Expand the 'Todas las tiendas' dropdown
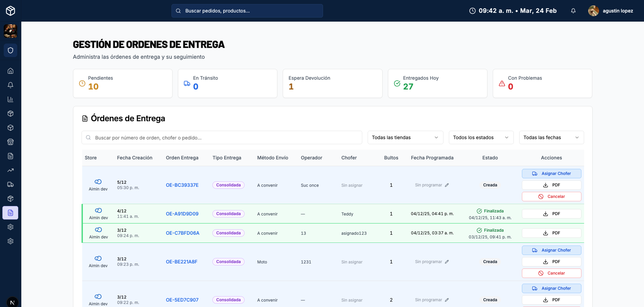Viewport: 644px width, 307px height. click(405, 137)
